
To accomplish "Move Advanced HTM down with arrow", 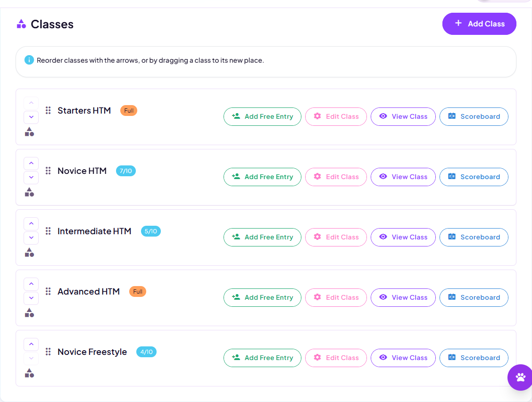I will click(31, 298).
